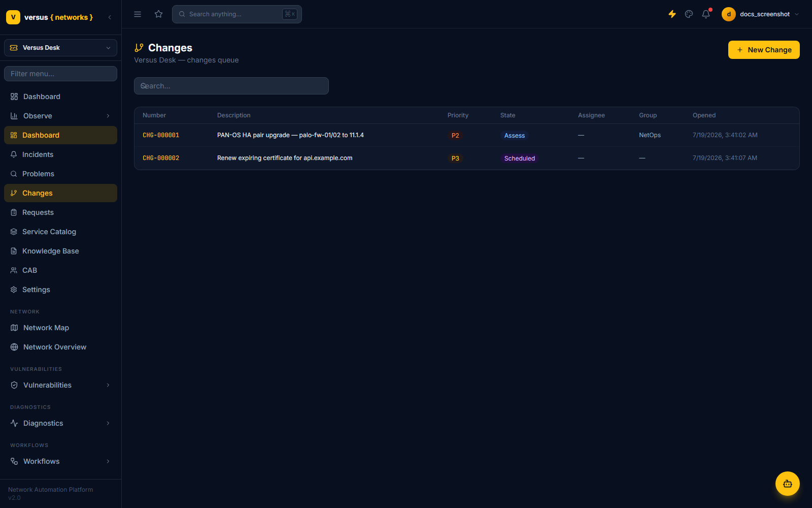The height and width of the screenshot is (508, 812).
Task: Click the Scheduled state badge
Action: (x=520, y=158)
